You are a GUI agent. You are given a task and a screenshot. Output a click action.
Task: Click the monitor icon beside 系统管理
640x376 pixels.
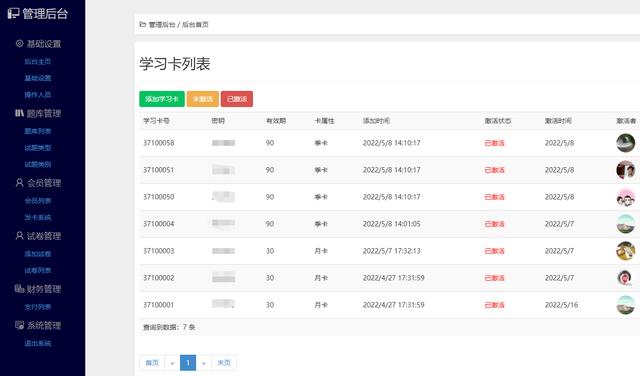(x=20, y=325)
